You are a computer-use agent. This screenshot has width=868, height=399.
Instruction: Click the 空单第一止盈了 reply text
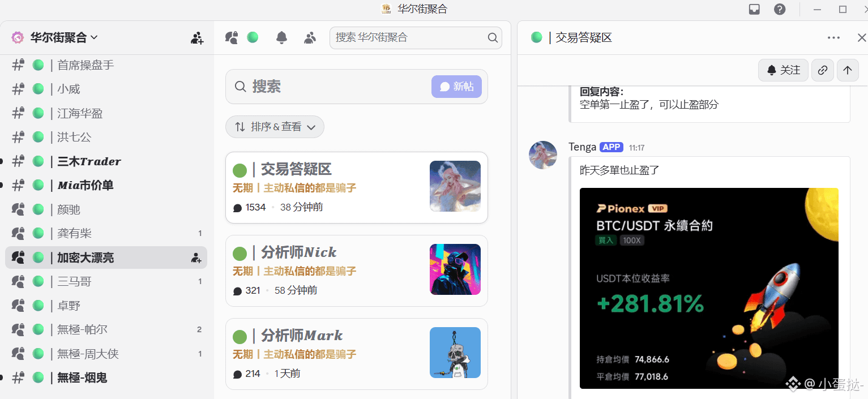(649, 104)
